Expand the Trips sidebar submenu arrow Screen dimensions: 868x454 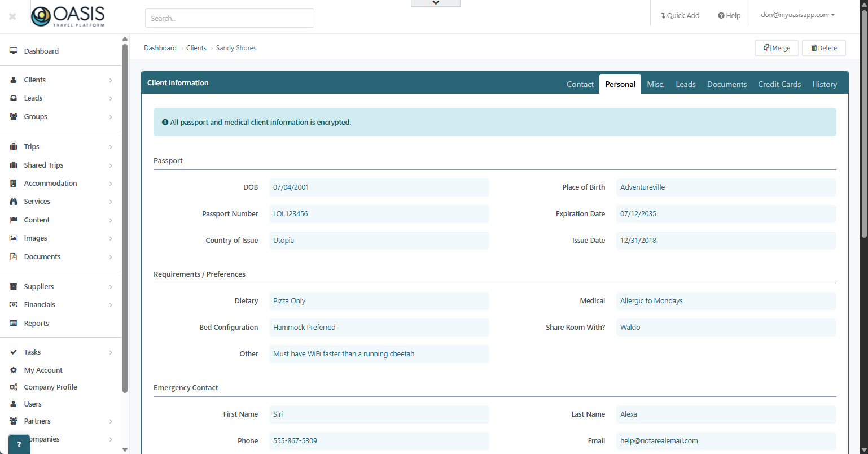(x=111, y=147)
